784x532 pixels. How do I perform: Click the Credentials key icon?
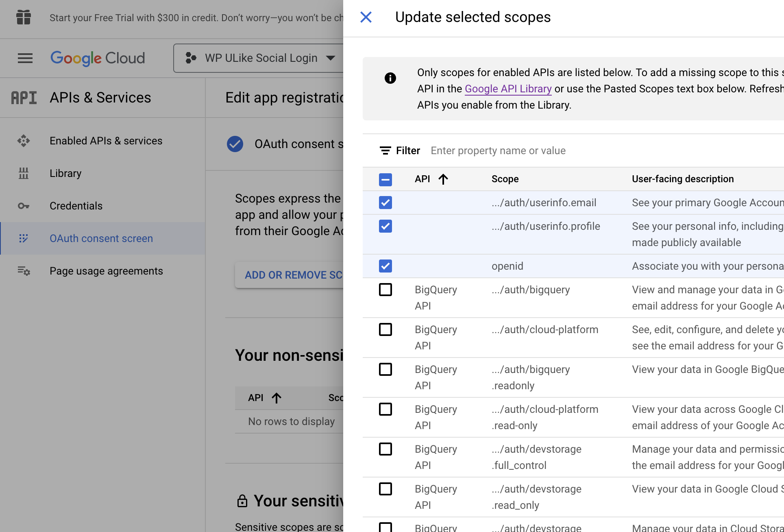pos(24,206)
